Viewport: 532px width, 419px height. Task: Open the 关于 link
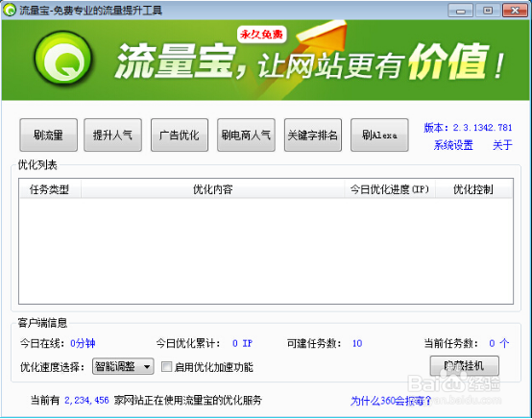(502, 145)
